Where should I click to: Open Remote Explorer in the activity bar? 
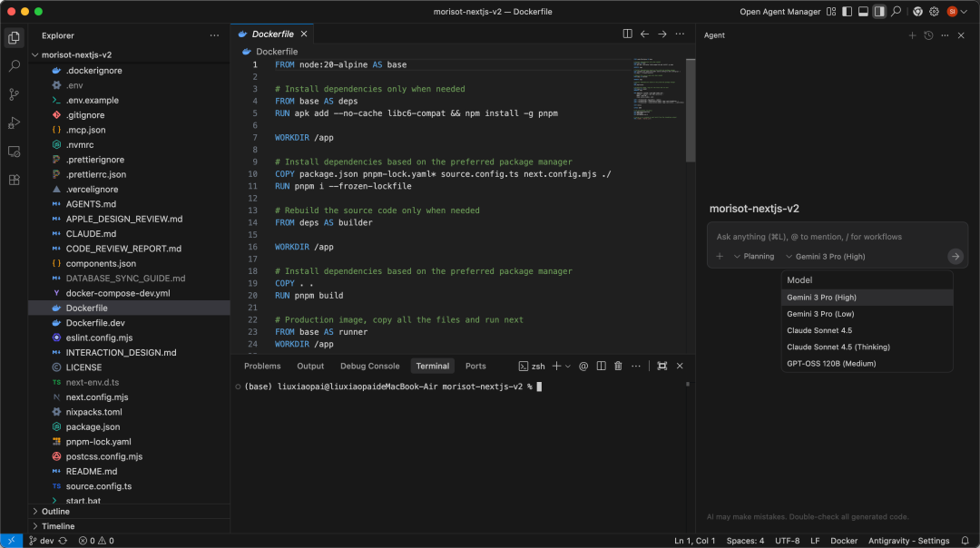click(14, 152)
